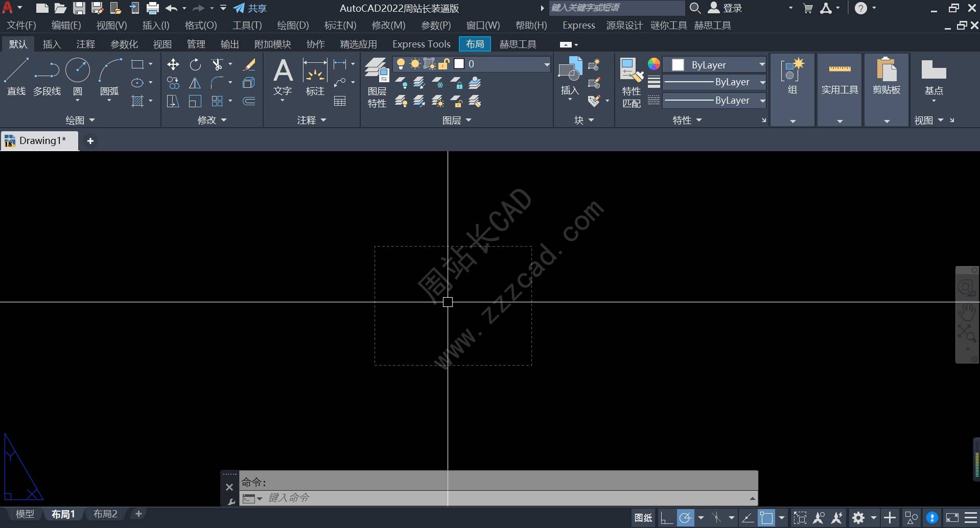Open the 实用工具 panel button
This screenshot has height=528, width=980.
tap(839, 90)
